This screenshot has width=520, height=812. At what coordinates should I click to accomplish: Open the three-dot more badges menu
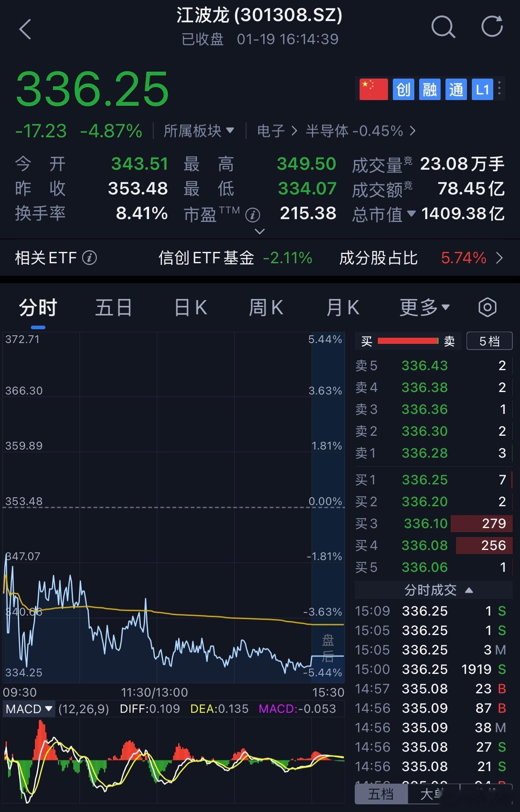500,88
